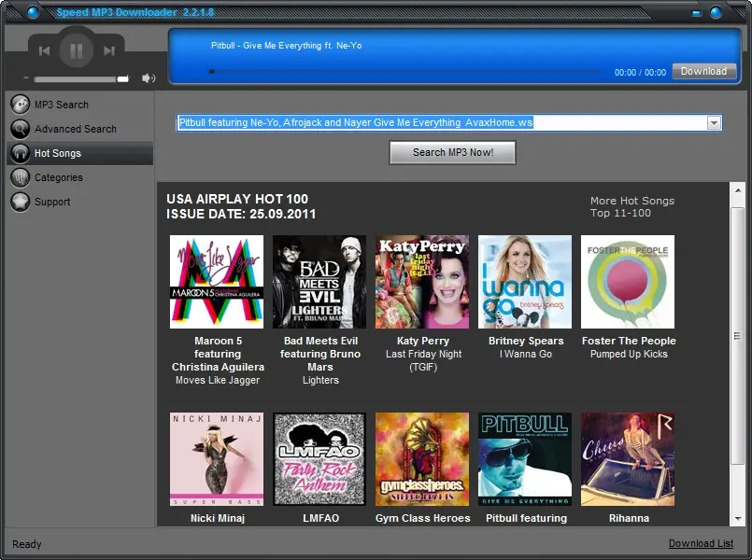The image size is (752, 560).
Task: Click the Support star icon
Action: click(x=21, y=202)
